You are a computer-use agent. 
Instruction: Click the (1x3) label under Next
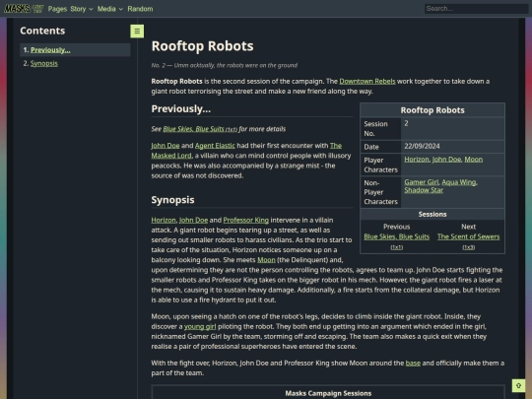pos(468,247)
